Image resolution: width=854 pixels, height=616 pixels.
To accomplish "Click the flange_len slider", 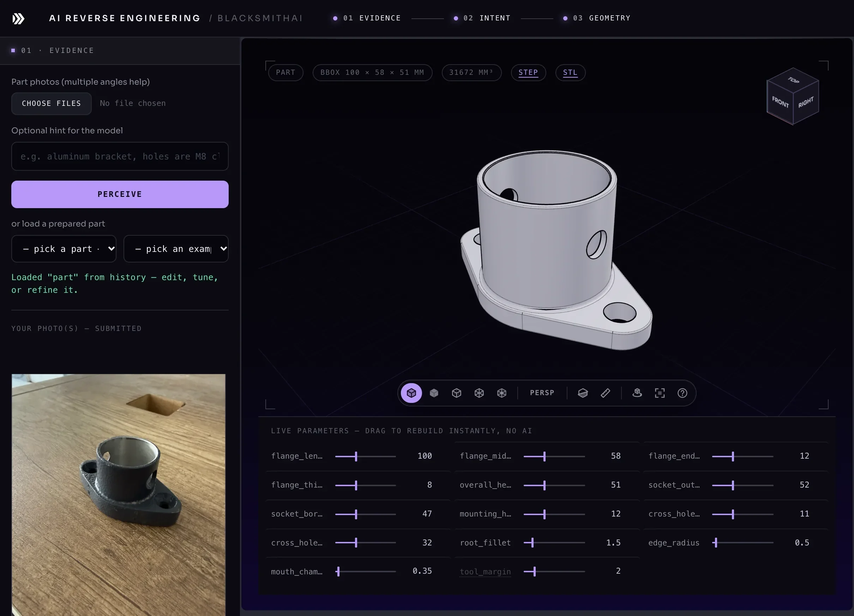I will coord(365,456).
